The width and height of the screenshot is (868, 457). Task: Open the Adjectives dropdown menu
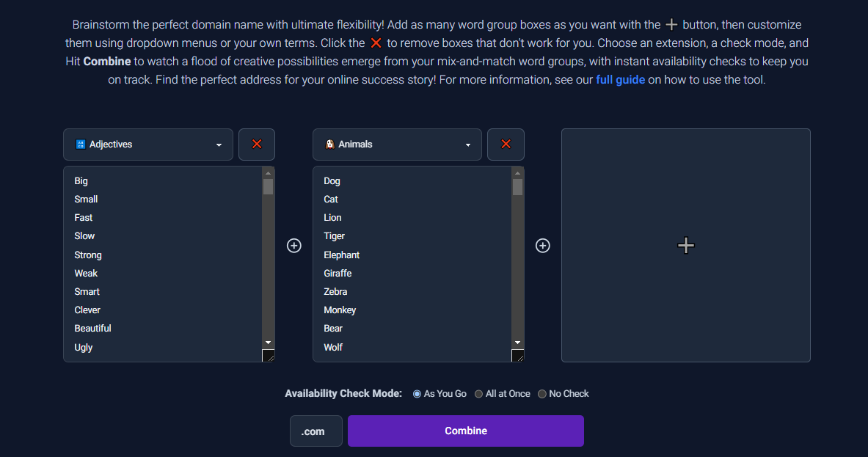(147, 145)
